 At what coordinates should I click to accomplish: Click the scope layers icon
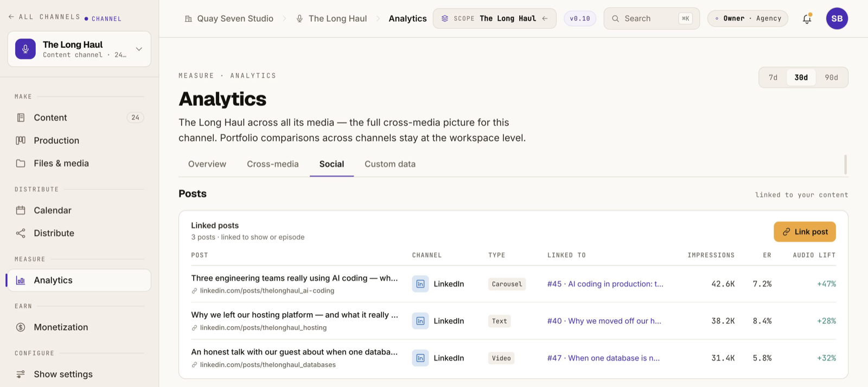pyautogui.click(x=445, y=18)
